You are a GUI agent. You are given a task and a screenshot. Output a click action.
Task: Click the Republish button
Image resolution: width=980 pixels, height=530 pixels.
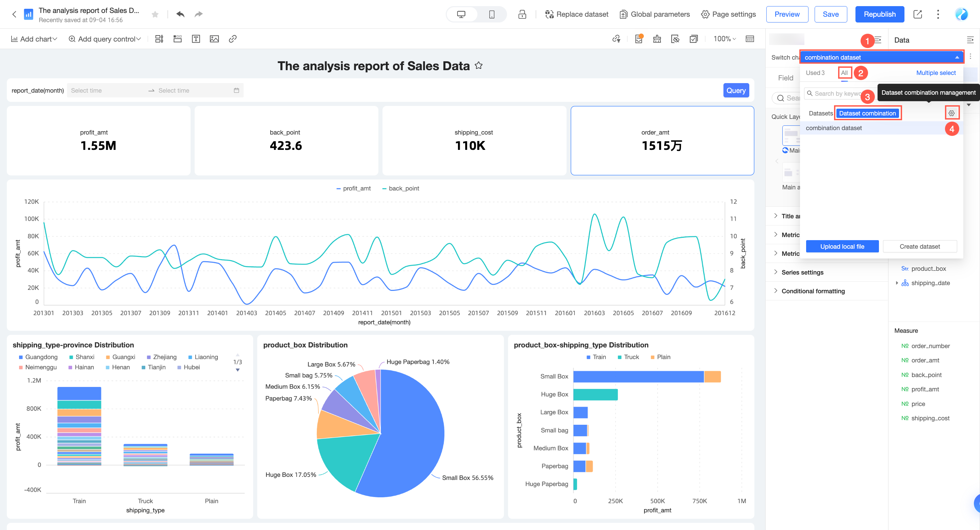click(879, 14)
